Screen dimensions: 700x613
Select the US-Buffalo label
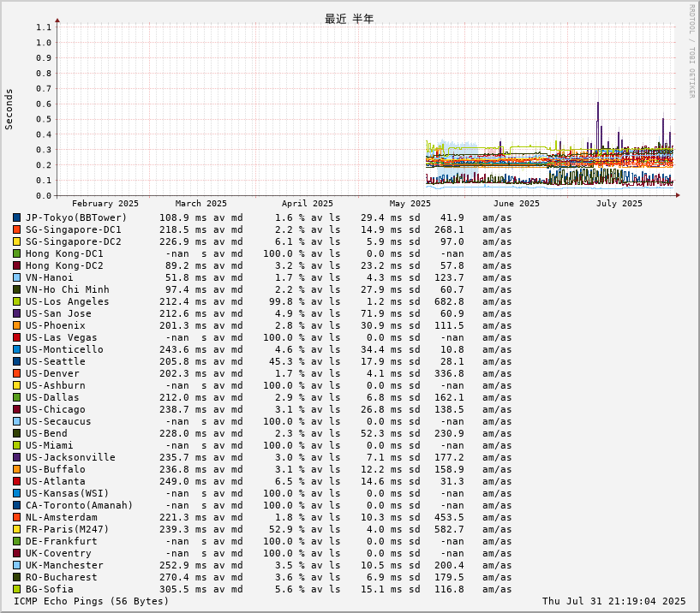(x=56, y=469)
